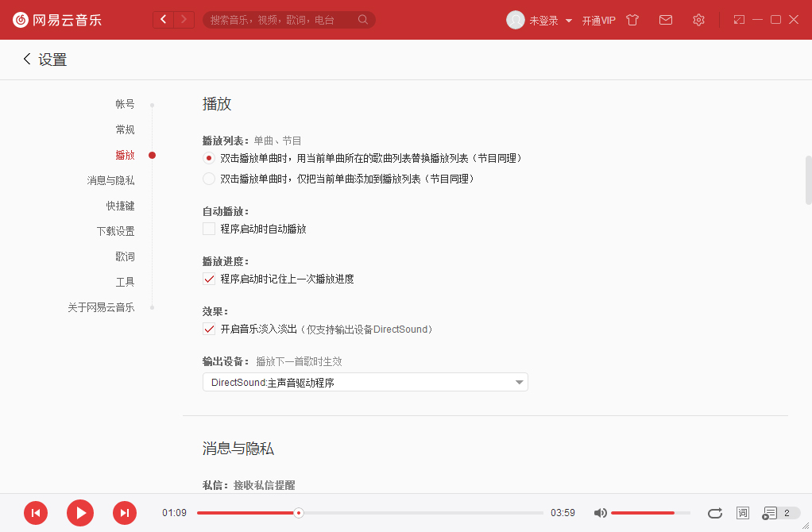The width and height of the screenshot is (812, 532).
Task: Uncheck 程序启动时记住上一次播放进度
Action: point(208,279)
